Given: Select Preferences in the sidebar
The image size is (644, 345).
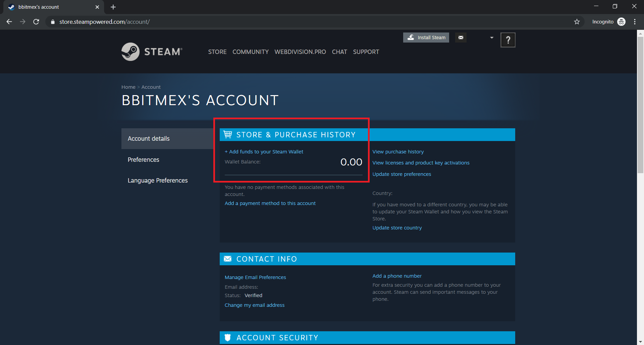Looking at the screenshot, I should pyautogui.click(x=144, y=160).
